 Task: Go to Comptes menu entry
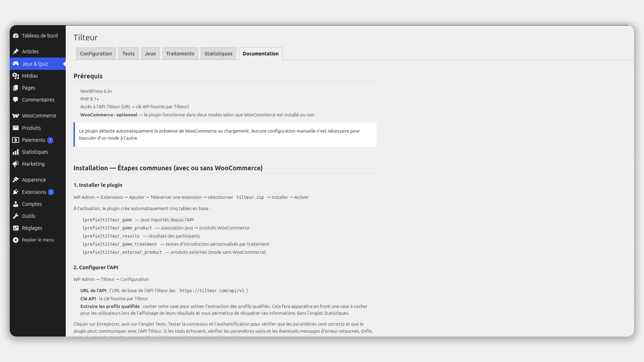[32, 204]
